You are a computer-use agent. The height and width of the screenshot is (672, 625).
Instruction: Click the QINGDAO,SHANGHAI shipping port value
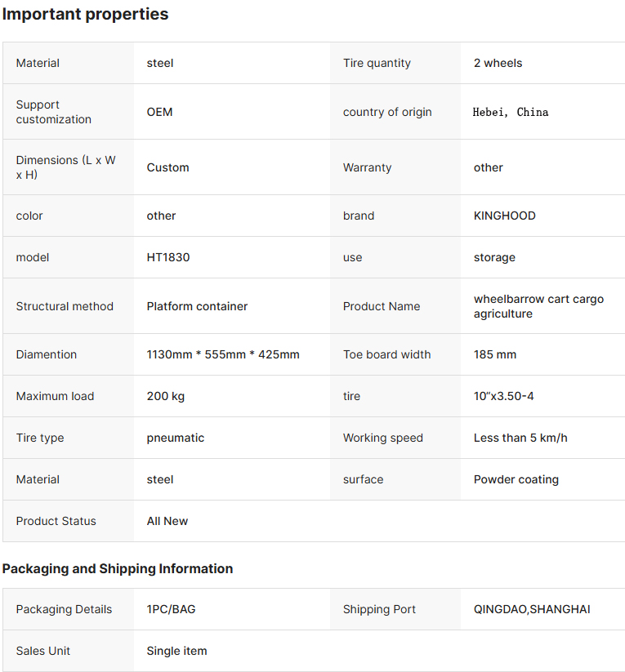click(532, 609)
